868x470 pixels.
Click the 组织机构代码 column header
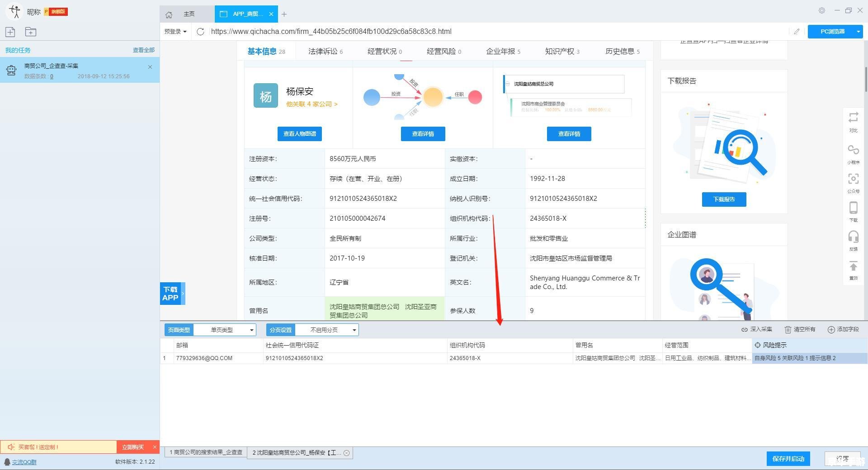coord(510,345)
